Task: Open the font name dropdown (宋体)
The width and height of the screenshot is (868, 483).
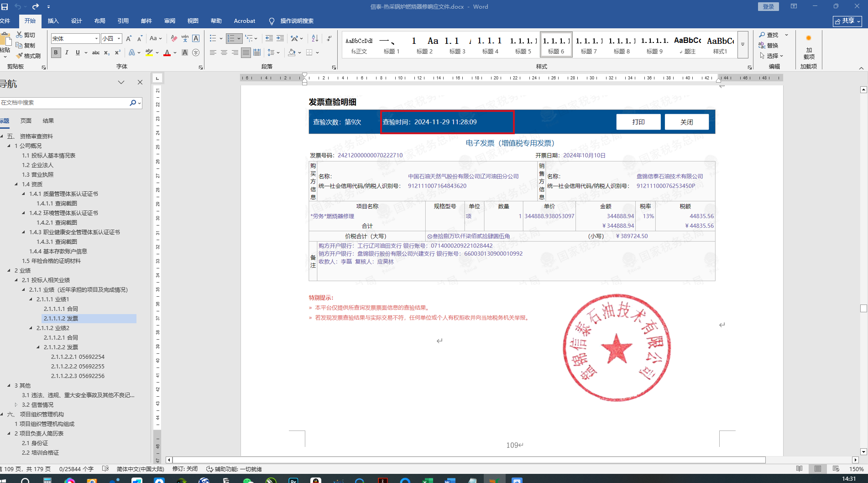Action: (x=96, y=39)
